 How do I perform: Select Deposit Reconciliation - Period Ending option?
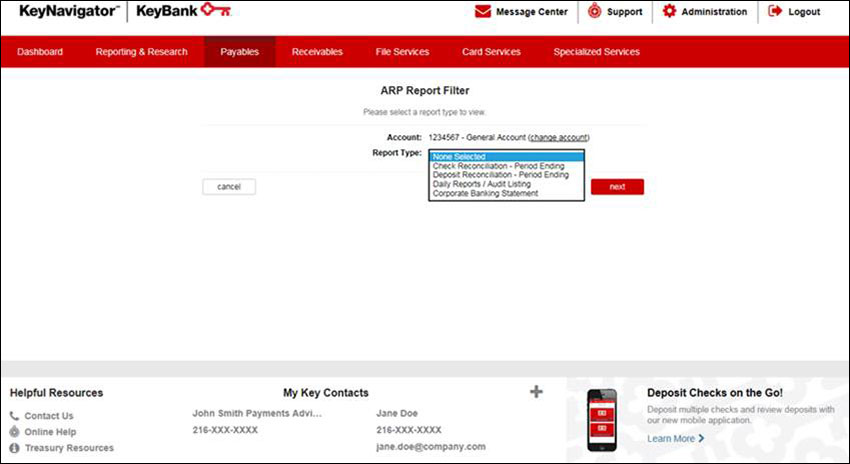tap(506, 175)
